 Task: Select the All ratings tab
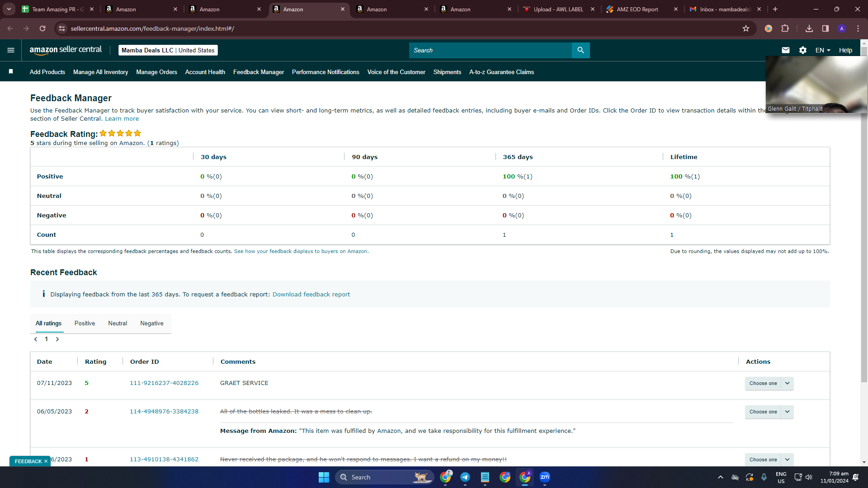[x=48, y=324]
